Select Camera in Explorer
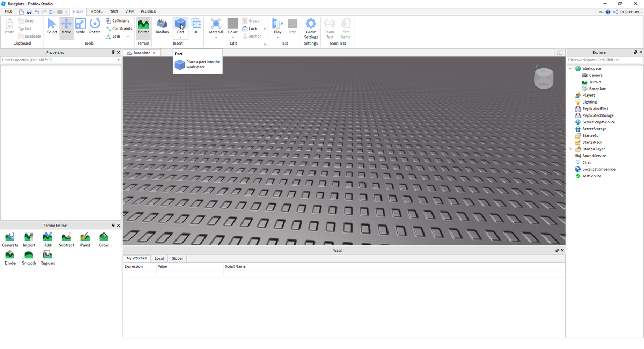 [x=595, y=75]
